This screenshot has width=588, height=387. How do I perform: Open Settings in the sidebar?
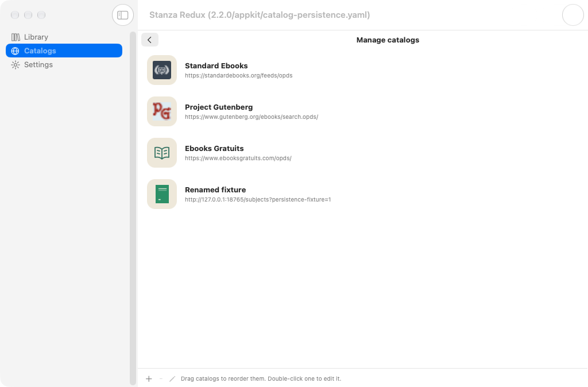[x=64, y=64]
